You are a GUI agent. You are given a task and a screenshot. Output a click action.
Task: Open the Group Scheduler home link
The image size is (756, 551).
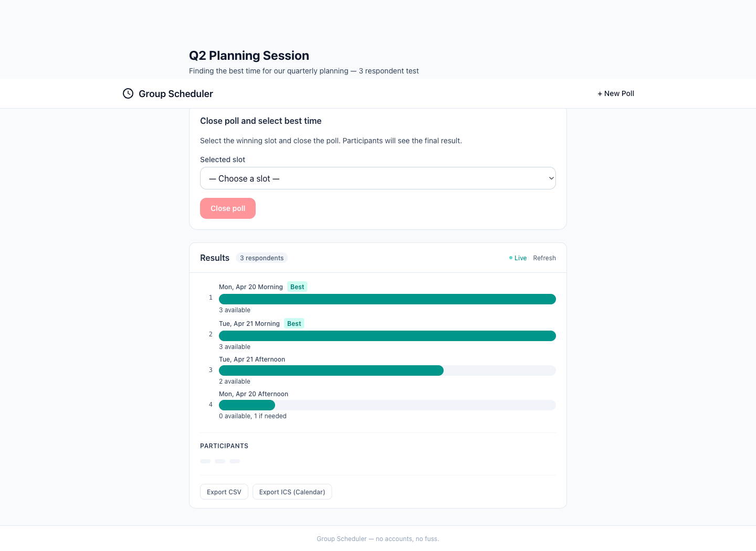tap(175, 94)
